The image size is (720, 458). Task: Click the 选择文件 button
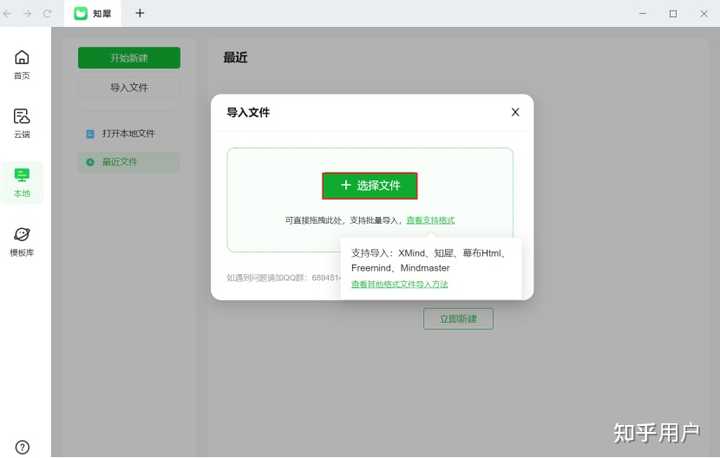370,186
